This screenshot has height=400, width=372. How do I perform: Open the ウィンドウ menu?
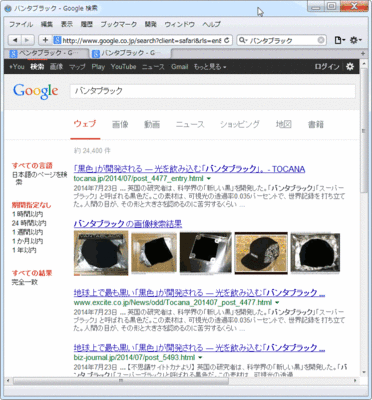pos(179,24)
